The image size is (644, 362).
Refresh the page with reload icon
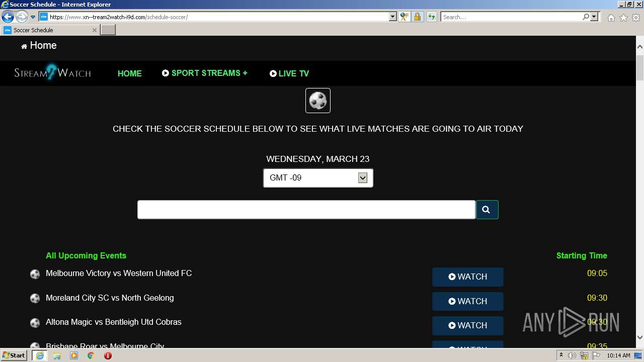tap(432, 17)
